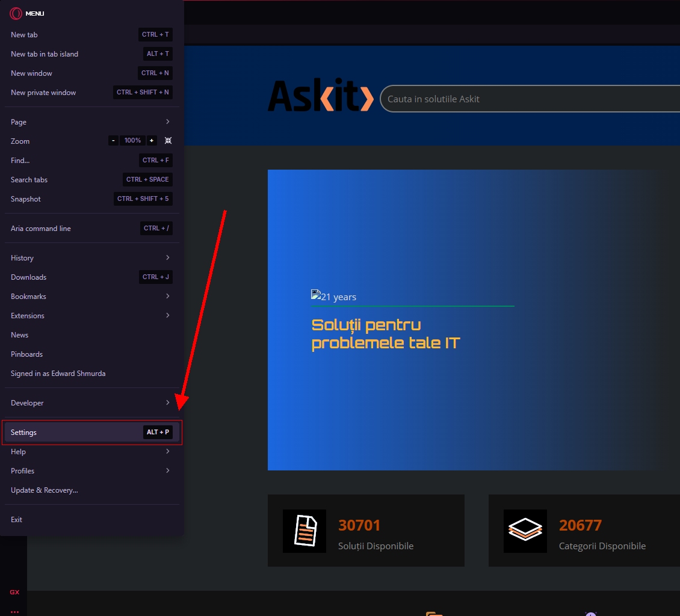The image size is (680, 616).
Task: Click Update & Recovery option
Action: [x=45, y=490]
